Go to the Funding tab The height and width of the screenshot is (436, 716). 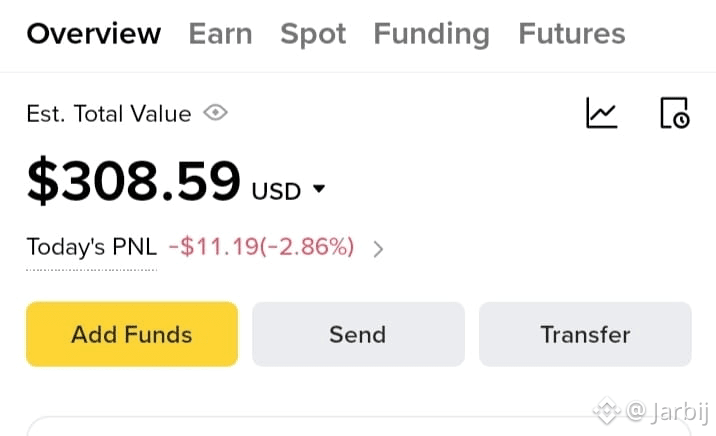click(432, 35)
